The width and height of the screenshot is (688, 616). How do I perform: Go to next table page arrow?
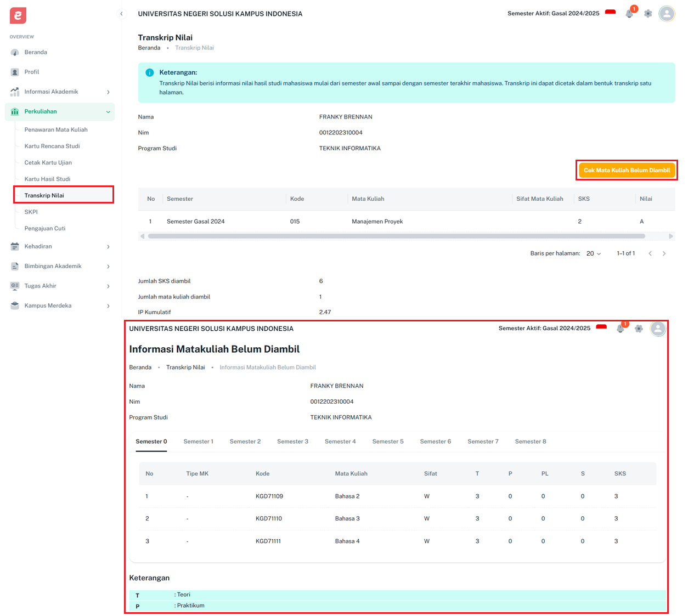pyautogui.click(x=664, y=253)
